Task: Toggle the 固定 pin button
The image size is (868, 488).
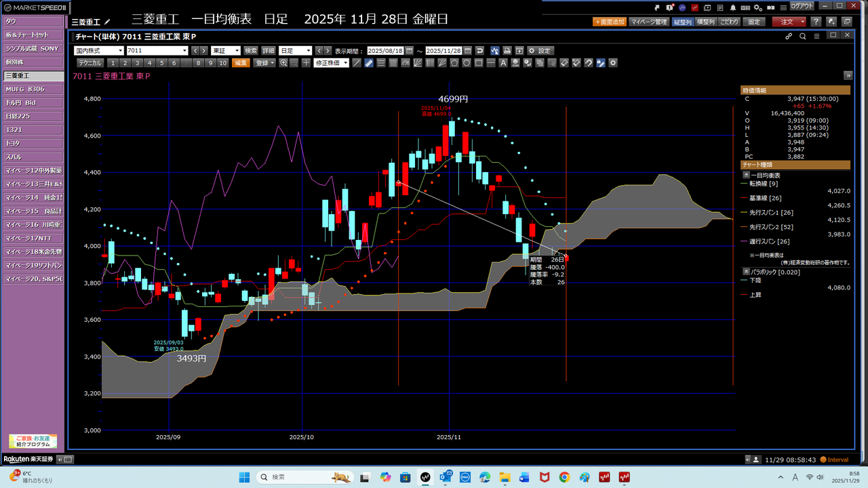Action: coord(754,22)
